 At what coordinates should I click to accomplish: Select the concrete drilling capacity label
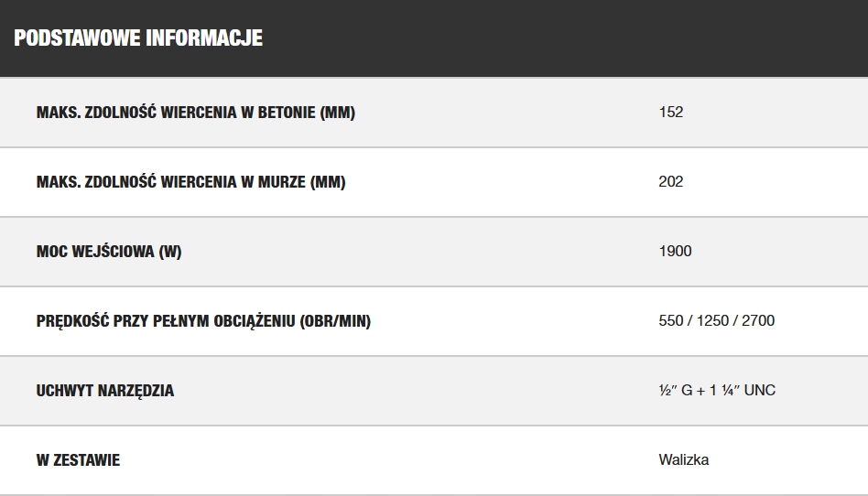point(195,113)
